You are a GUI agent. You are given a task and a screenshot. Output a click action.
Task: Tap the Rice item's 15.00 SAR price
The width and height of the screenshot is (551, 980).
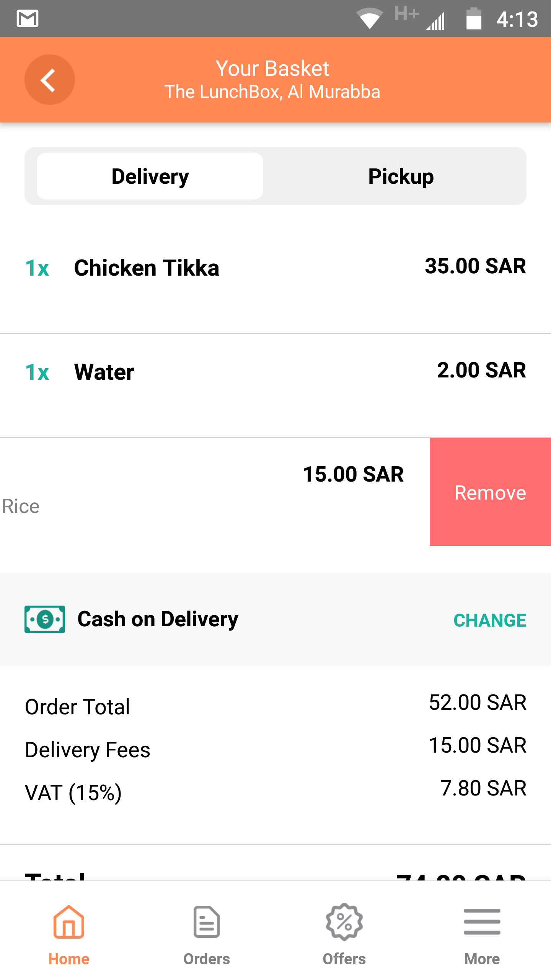tap(353, 474)
